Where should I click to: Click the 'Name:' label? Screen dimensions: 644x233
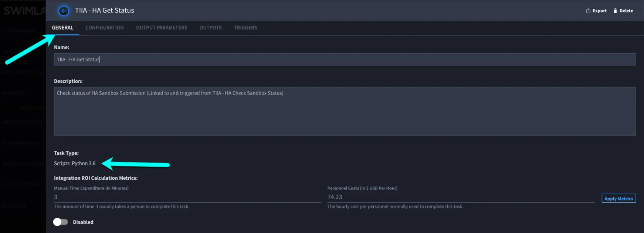pyautogui.click(x=61, y=47)
